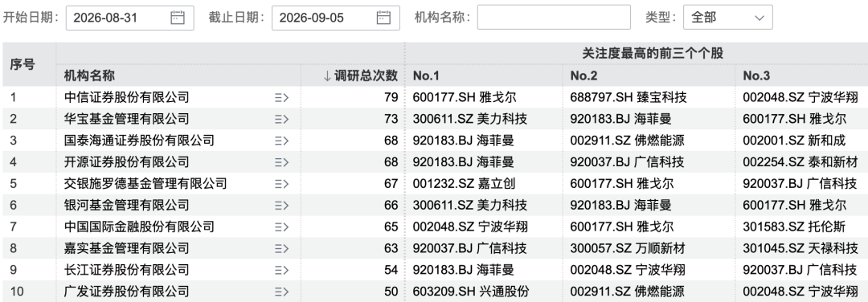The height and width of the screenshot is (302, 868).
Task: Open institution 中信证券股份有限公司
Action: coord(127,98)
